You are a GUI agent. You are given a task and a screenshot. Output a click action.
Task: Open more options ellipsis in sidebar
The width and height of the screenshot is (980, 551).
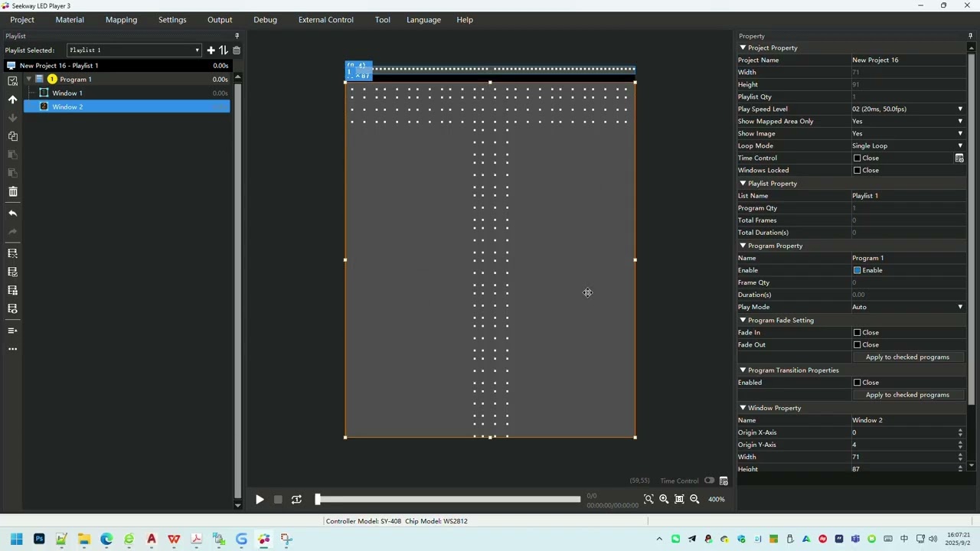12,349
